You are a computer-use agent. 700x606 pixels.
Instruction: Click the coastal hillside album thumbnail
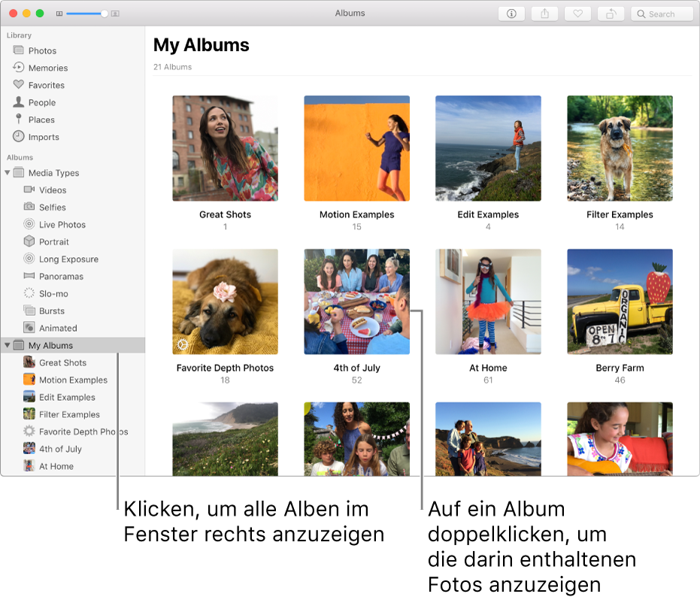point(225,439)
